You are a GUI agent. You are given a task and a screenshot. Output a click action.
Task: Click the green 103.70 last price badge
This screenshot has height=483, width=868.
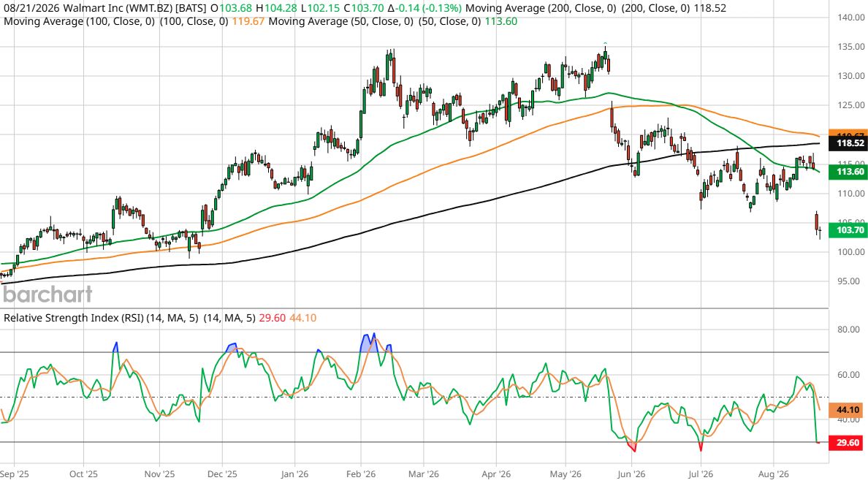[848, 230]
